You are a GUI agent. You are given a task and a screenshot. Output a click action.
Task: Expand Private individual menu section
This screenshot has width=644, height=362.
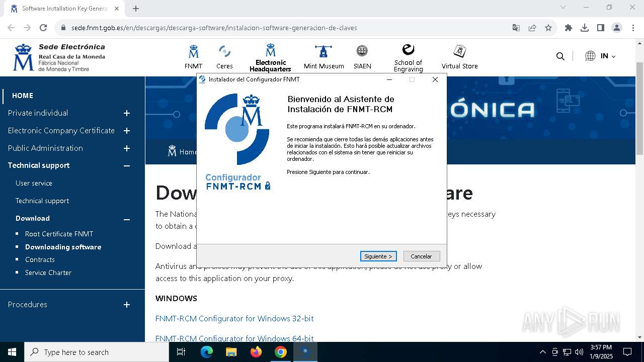[x=127, y=113]
